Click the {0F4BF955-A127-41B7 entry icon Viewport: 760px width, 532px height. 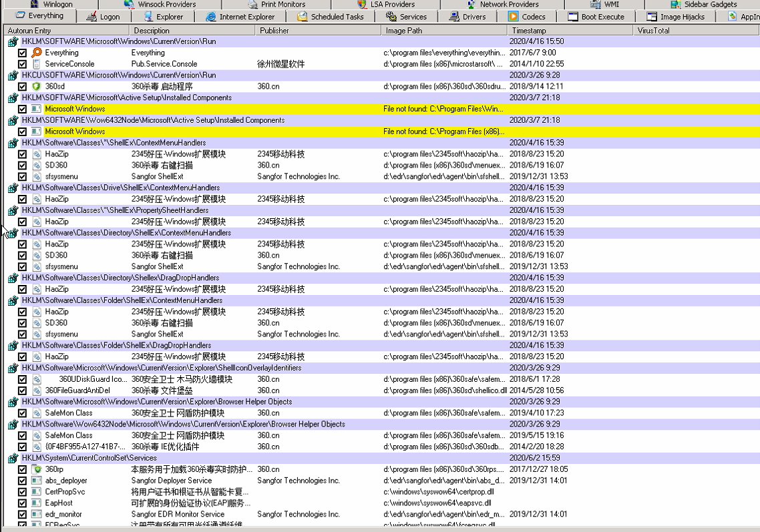click(36, 447)
